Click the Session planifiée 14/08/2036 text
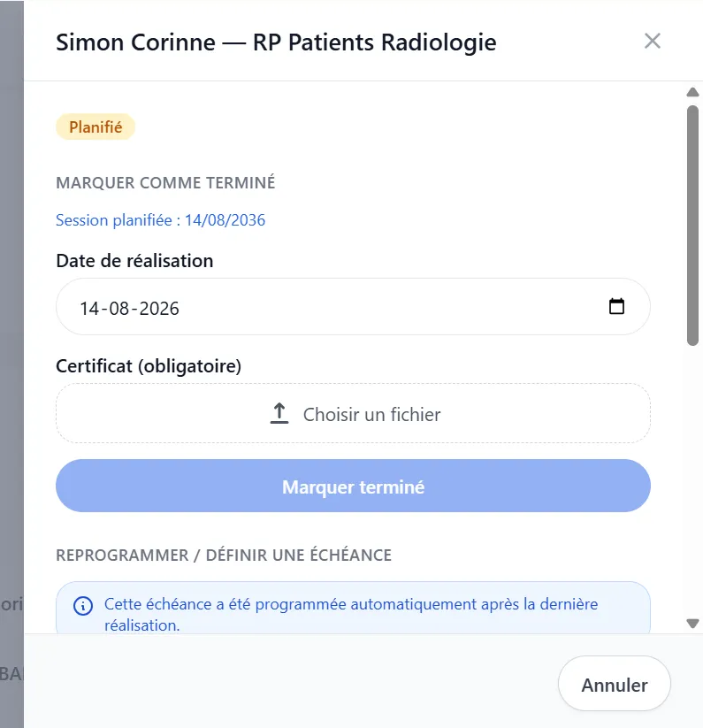Image resolution: width=703 pixels, height=728 pixels. [161, 220]
